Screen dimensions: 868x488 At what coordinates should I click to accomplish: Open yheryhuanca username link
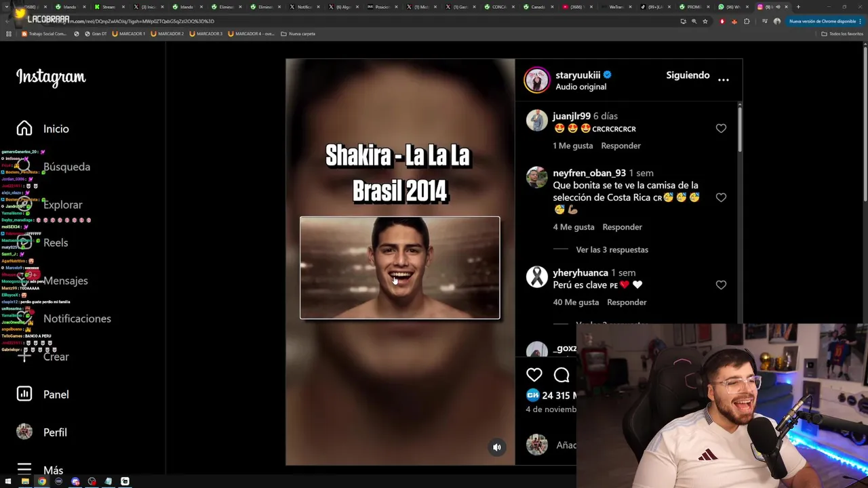click(580, 272)
